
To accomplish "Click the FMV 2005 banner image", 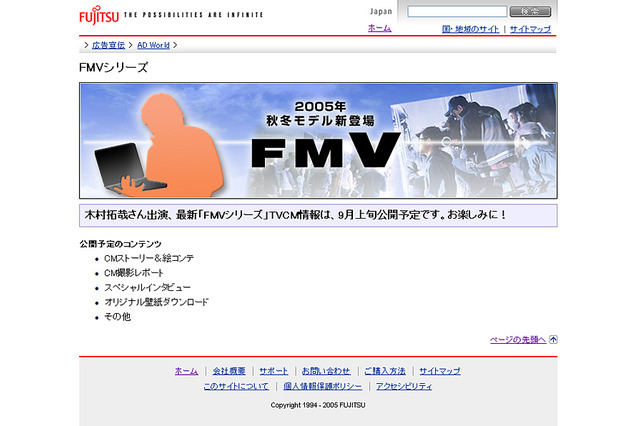I will pos(318,141).
